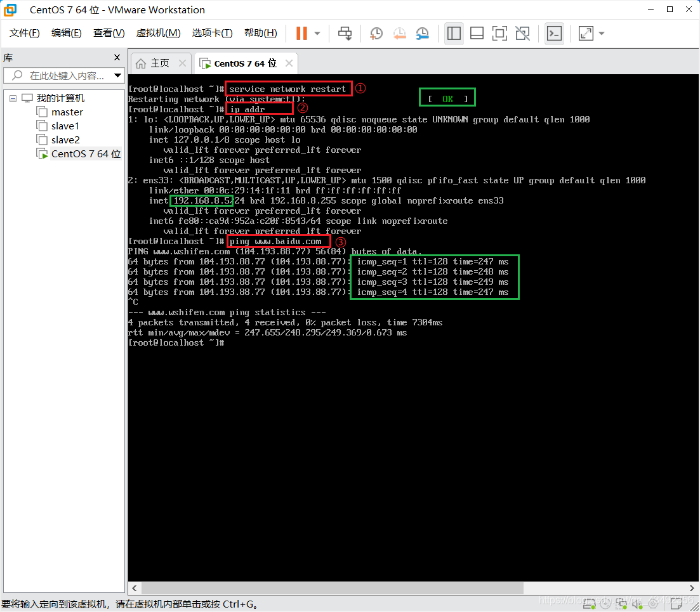Open the stretch display dropdown arrow
Screen dimensions: 700x612
602,34
